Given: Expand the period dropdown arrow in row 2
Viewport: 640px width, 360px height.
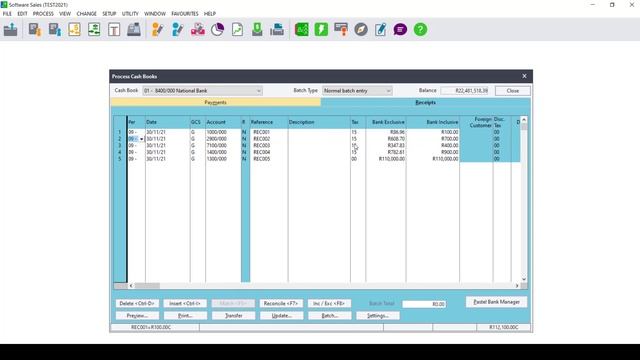Looking at the screenshot, I should [142, 139].
